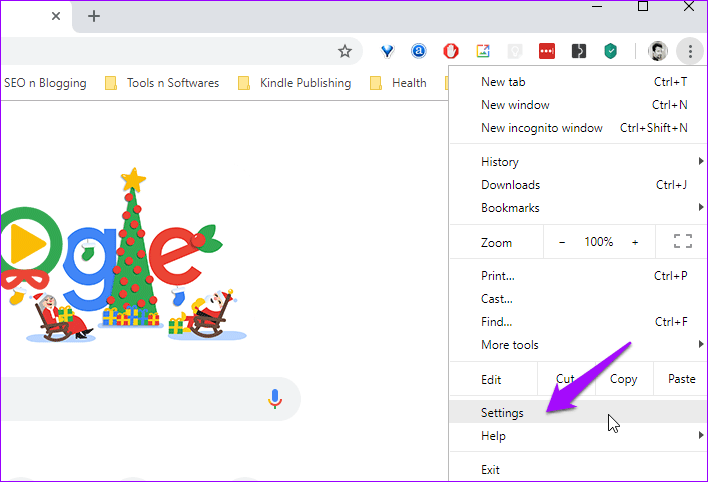Play the Google holiday doodle
Image resolution: width=708 pixels, height=482 pixels.
(x=27, y=243)
